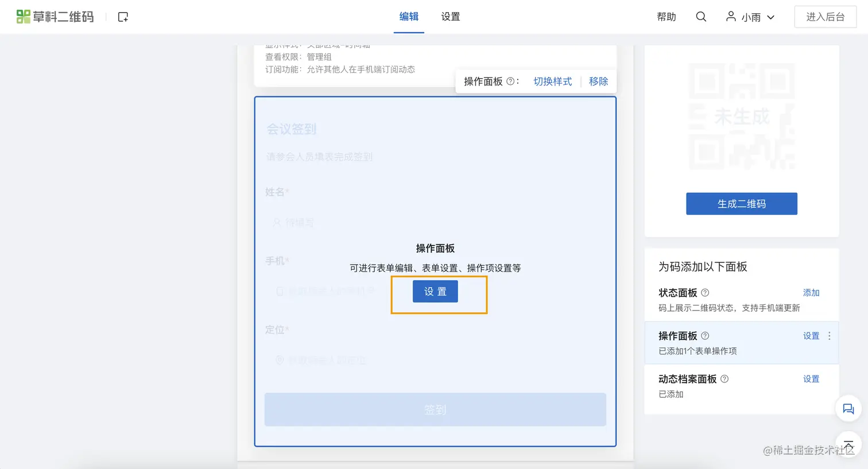
Task: Click the 生成二维码 button
Action: (742, 204)
